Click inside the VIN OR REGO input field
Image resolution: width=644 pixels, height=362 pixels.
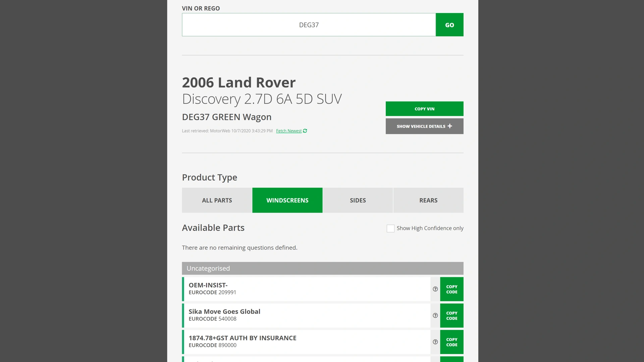[x=309, y=24]
